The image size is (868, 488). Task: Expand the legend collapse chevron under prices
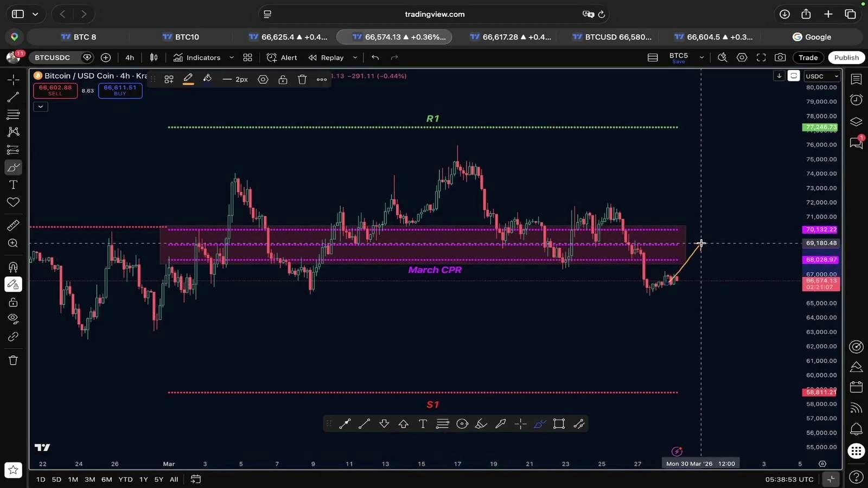[x=41, y=107]
